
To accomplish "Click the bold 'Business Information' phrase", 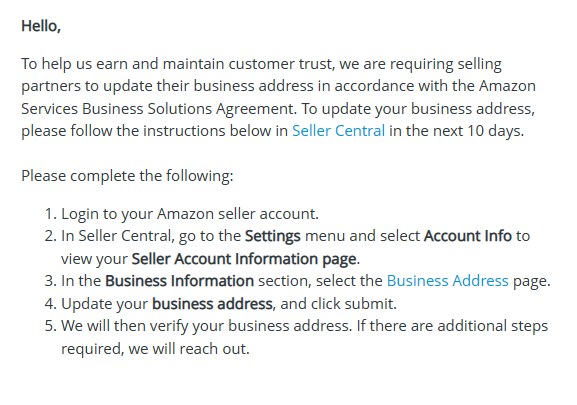I will click(x=180, y=281).
